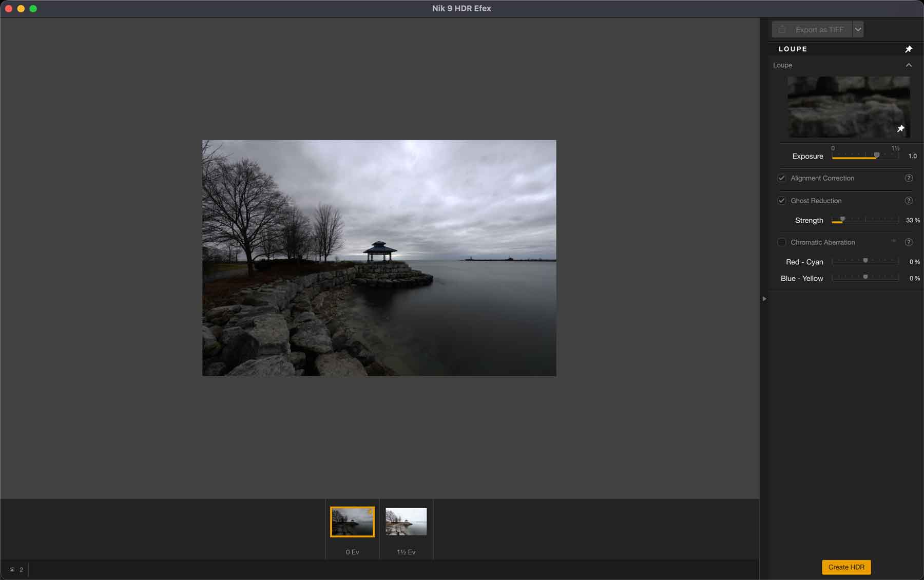924x580 pixels.
Task: Click the pin icon in the LOUPE header
Action: [x=908, y=49]
